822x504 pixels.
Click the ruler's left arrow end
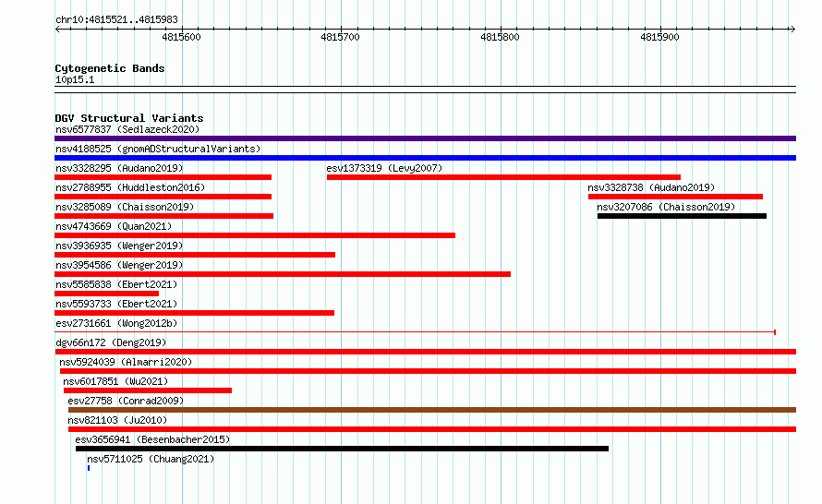coord(57,30)
